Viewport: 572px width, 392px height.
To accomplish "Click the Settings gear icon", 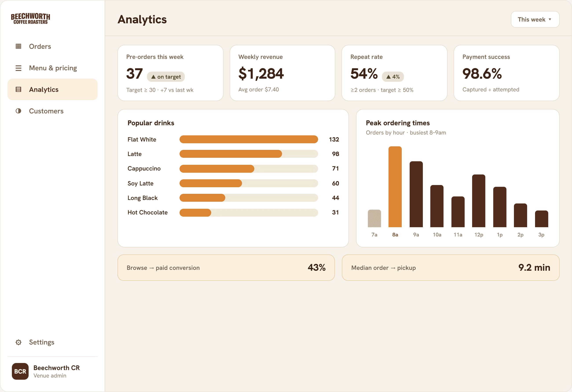I will click(x=18, y=342).
